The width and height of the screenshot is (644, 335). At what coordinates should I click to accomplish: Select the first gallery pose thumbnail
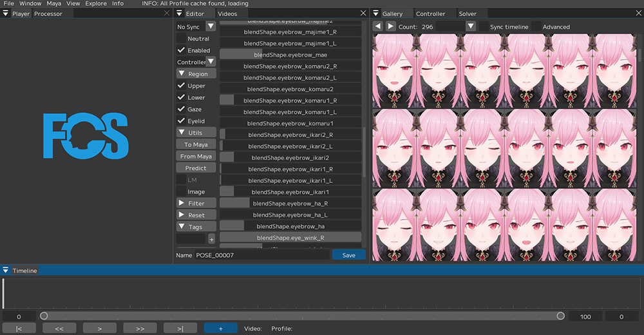[x=394, y=71]
